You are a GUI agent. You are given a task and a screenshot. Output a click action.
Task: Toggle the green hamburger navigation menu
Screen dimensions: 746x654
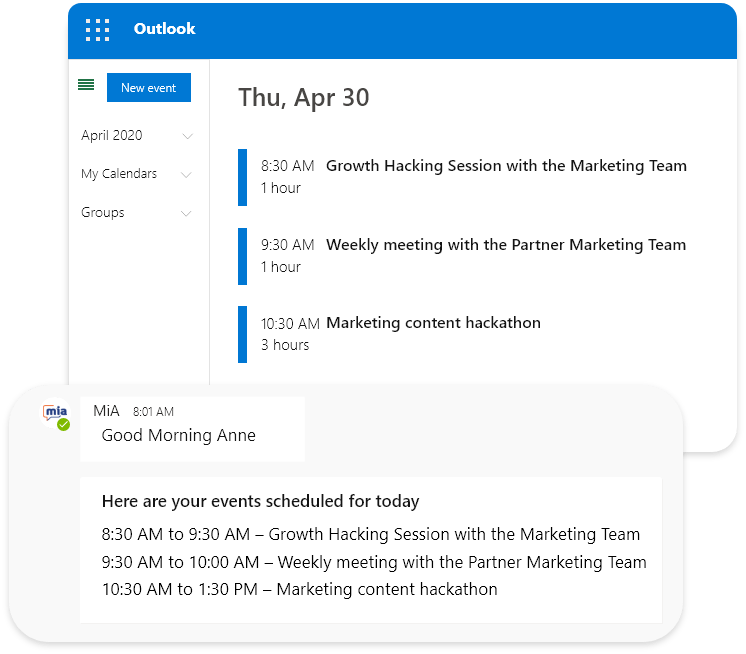(86, 85)
